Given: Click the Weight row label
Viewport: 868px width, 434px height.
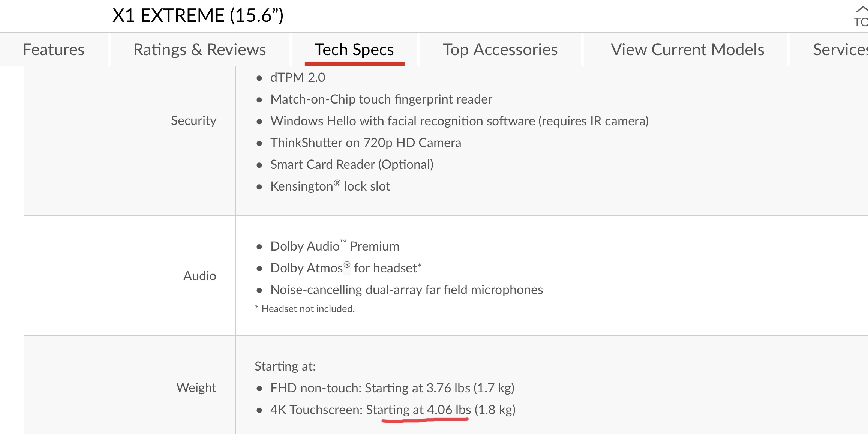Looking at the screenshot, I should (x=196, y=387).
